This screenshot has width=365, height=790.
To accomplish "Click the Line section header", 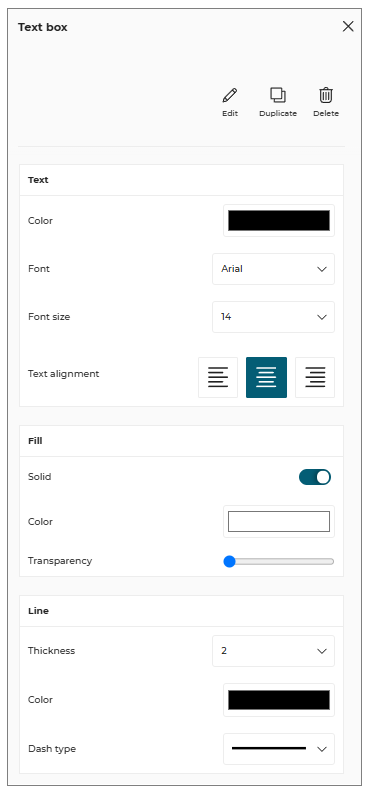I will tap(181, 611).
